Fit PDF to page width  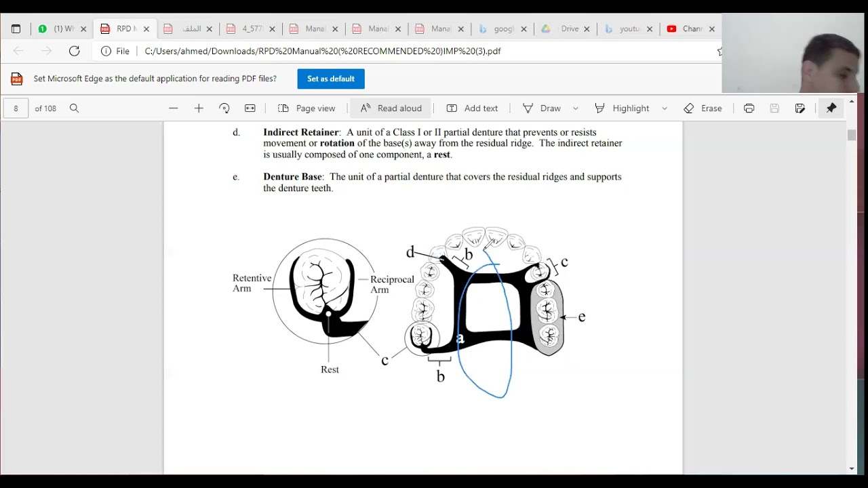[250, 108]
